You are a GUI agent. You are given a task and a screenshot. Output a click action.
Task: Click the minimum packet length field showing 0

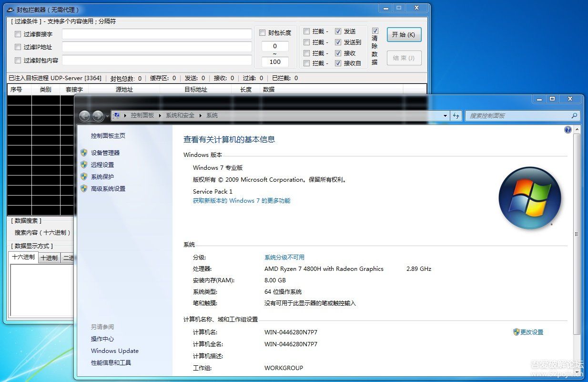[275, 46]
